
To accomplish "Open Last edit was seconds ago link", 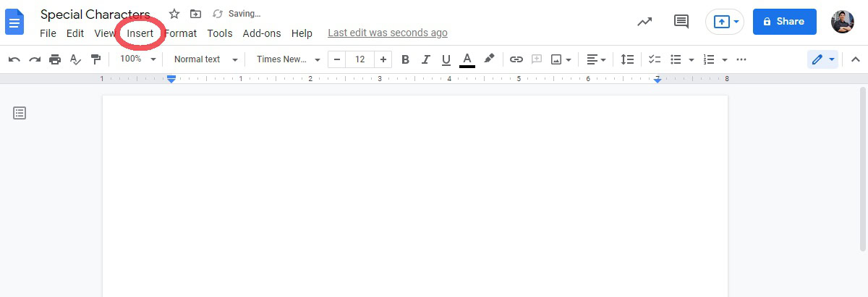I will pyautogui.click(x=388, y=33).
